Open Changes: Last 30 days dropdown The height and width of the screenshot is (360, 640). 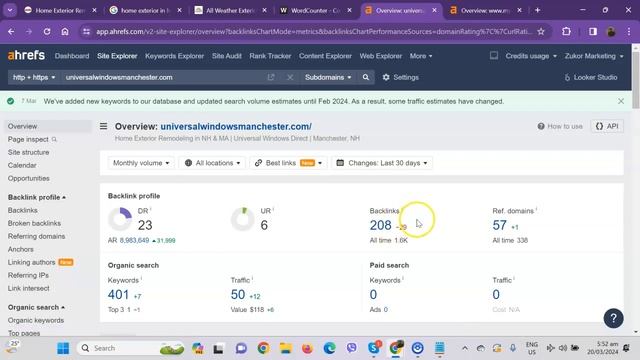click(382, 163)
